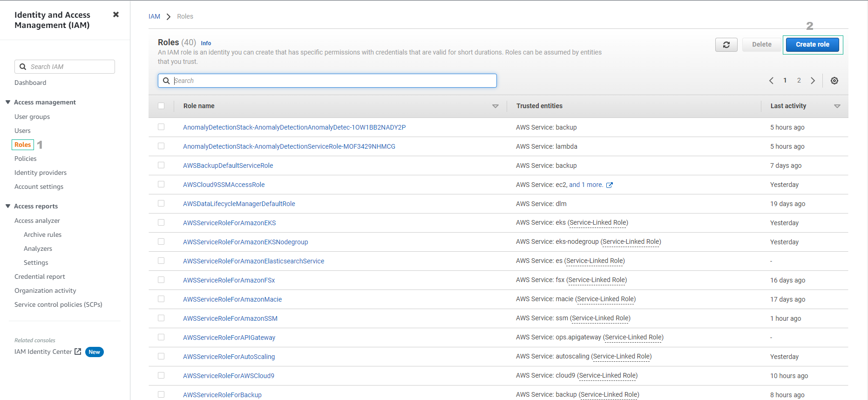Go to previous page arrow
The height and width of the screenshot is (400, 868).
[772, 81]
